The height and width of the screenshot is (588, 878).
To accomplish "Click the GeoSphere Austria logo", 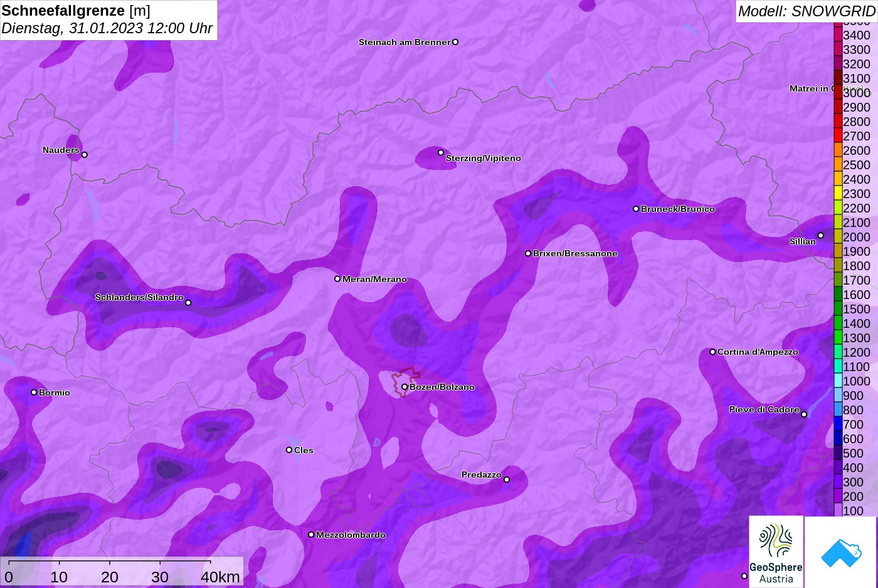I will coord(776,552).
